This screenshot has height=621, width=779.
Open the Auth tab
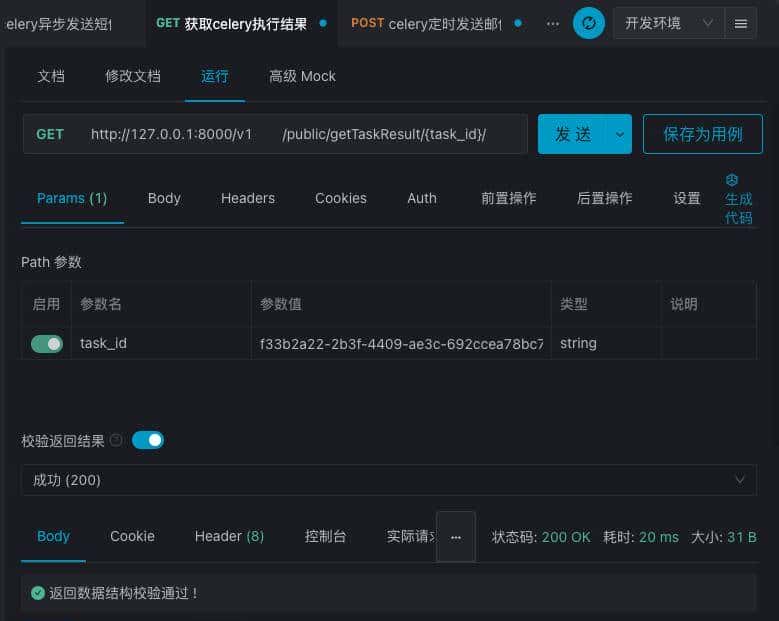click(x=422, y=199)
